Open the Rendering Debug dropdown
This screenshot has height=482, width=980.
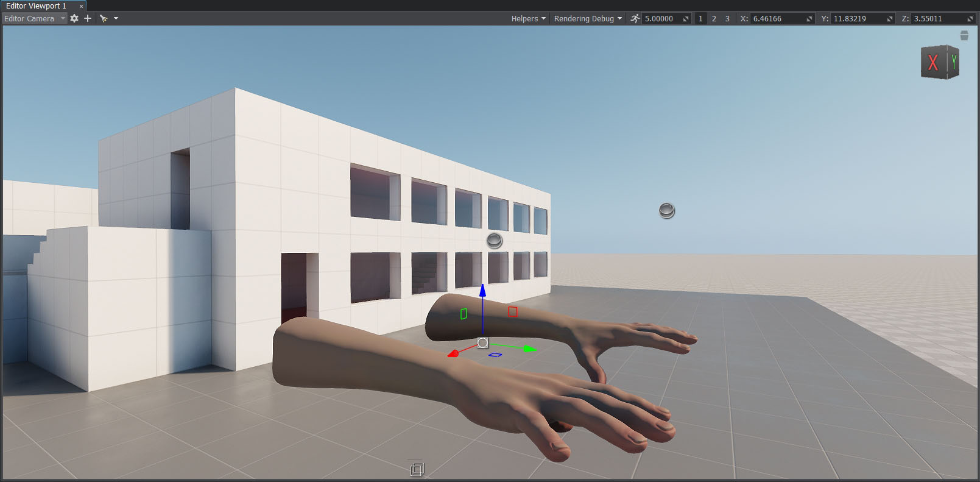coord(588,18)
